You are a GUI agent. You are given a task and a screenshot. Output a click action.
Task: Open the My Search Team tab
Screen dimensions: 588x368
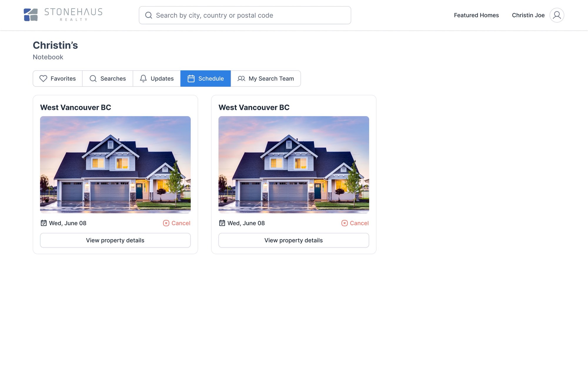click(266, 79)
